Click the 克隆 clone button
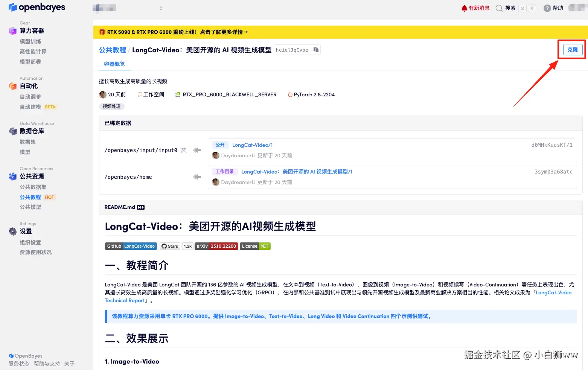 (573, 50)
